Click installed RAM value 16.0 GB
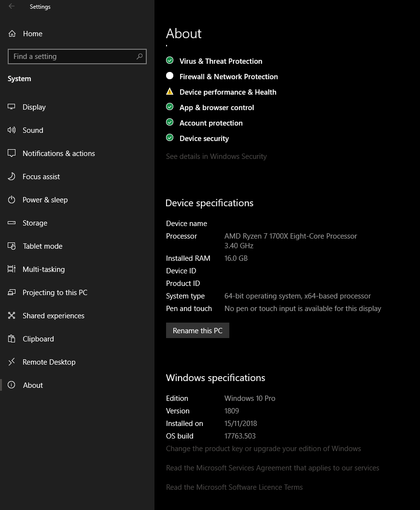 point(236,258)
